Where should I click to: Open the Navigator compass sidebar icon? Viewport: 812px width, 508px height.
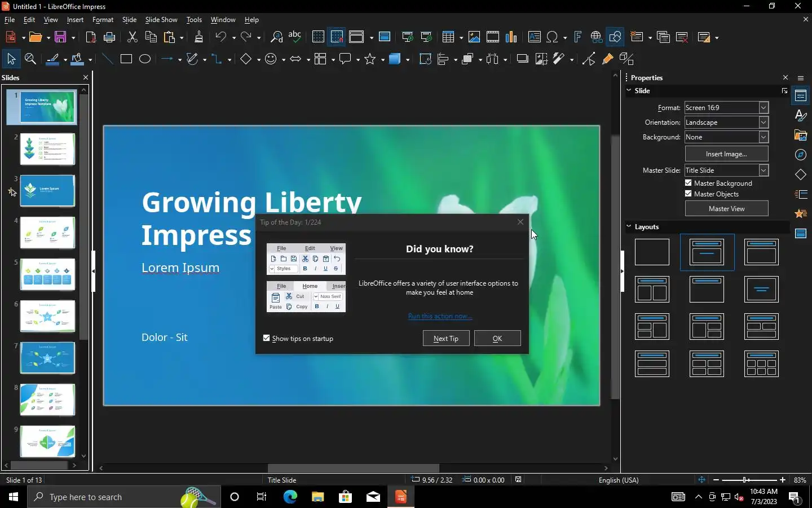click(x=801, y=155)
